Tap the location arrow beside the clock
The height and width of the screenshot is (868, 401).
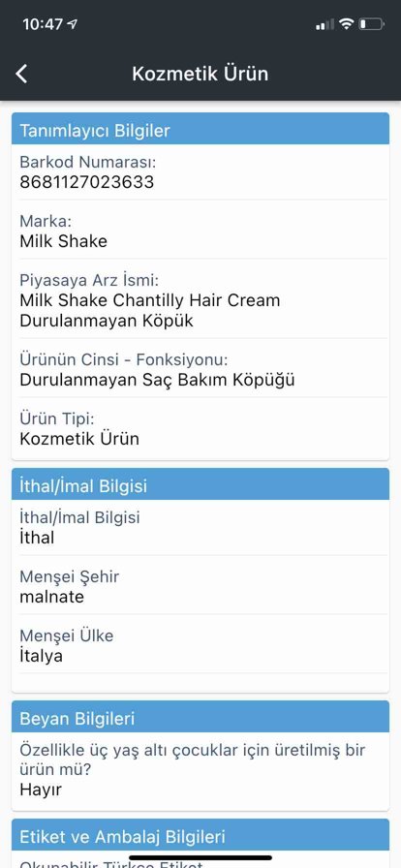click(x=72, y=24)
